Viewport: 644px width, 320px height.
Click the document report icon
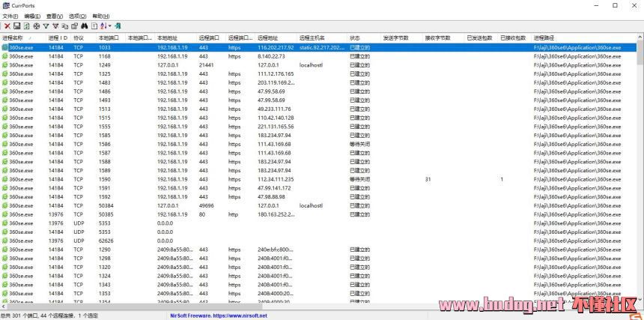pos(94,26)
